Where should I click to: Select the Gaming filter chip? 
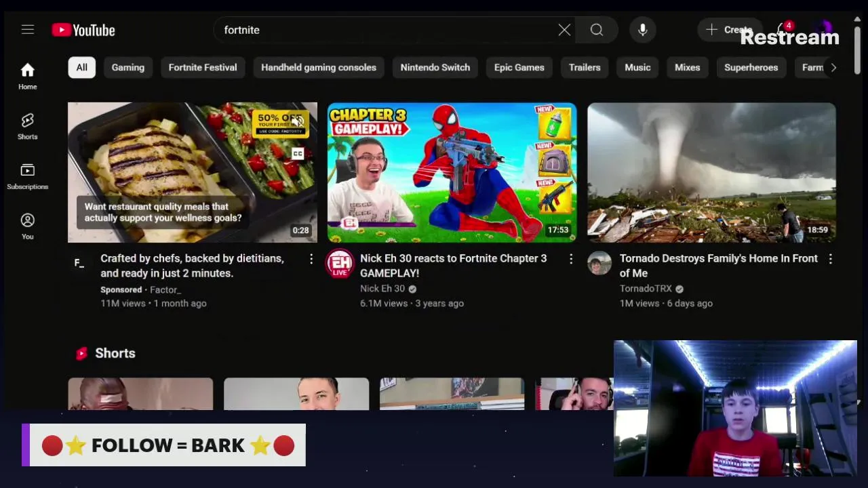(128, 67)
